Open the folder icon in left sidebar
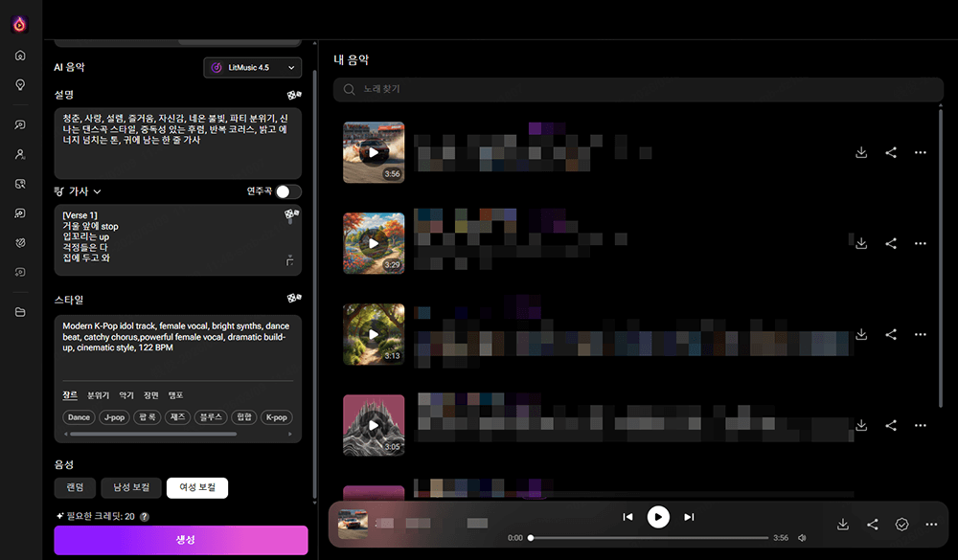The width and height of the screenshot is (958, 560). (20, 312)
